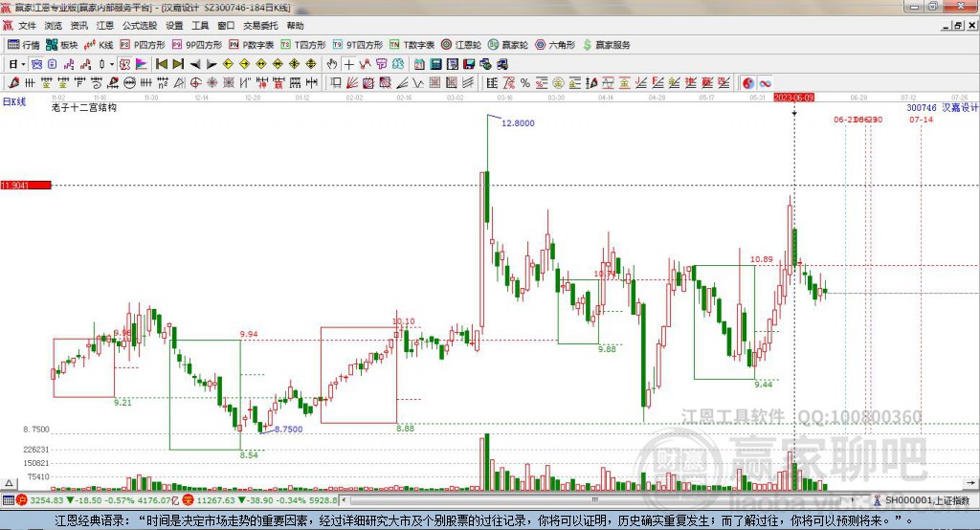Click the colored flag icon
The image size is (980, 530).
[x=142, y=64]
